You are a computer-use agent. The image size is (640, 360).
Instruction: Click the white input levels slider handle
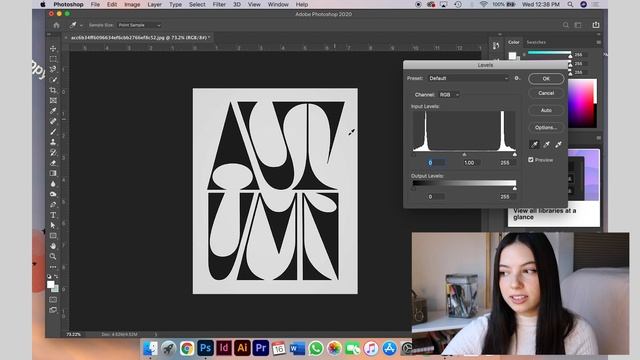click(515, 155)
